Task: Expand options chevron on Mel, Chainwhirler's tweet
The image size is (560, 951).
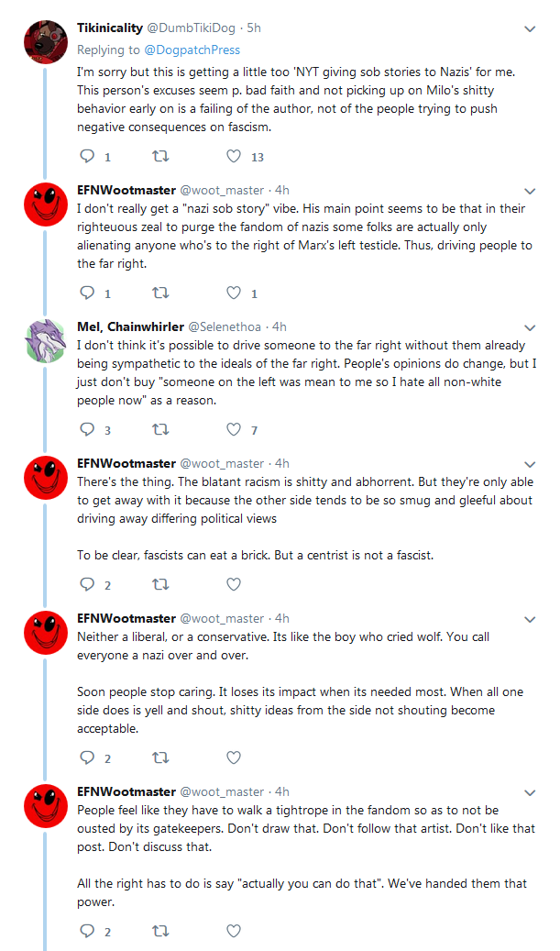Action: tap(530, 328)
